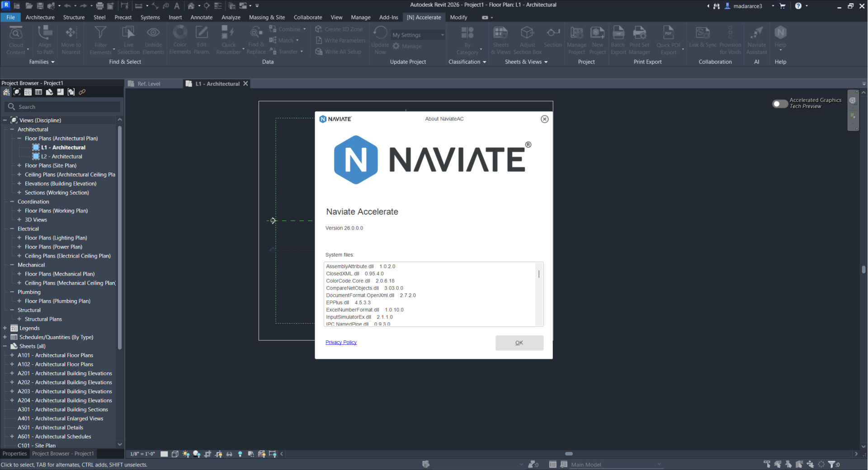
Task: Click Create 3D Zone
Action: click(x=339, y=29)
